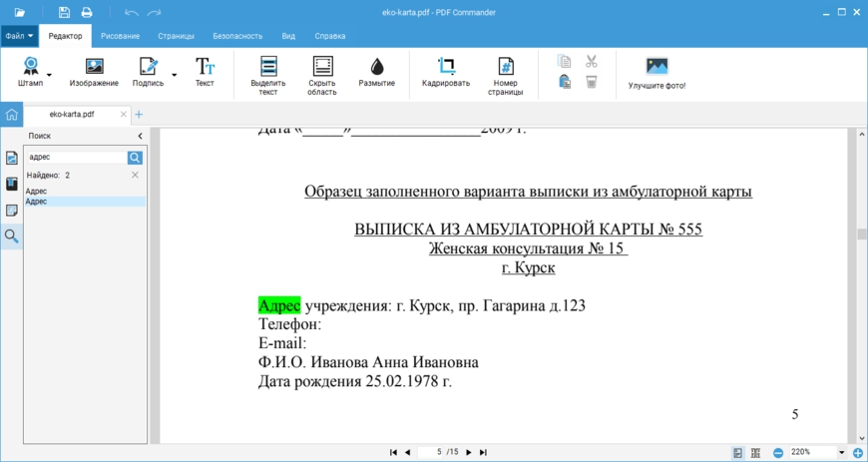Viewport: 868px width, 462px height.
Task: Add page numbers with Номер страницы
Action: click(506, 76)
